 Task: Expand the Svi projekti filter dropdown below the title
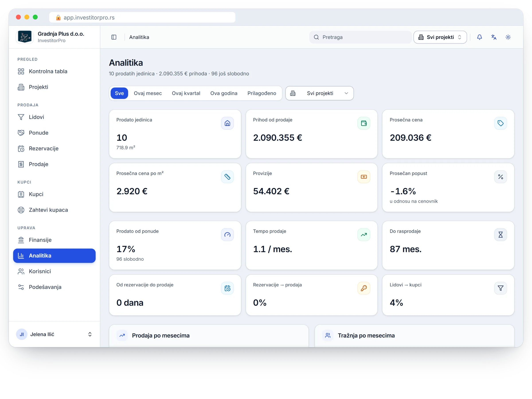319,93
